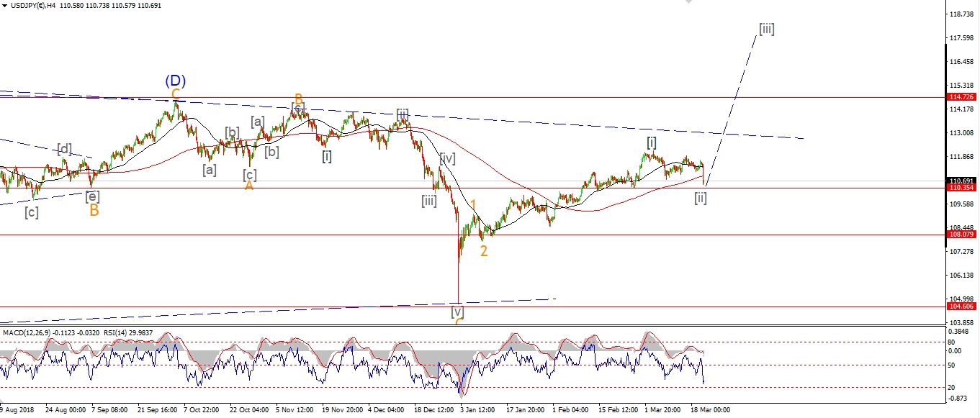Viewport: 980px width, 418px height.
Task: Click the orange A wave label
Action: click(248, 186)
